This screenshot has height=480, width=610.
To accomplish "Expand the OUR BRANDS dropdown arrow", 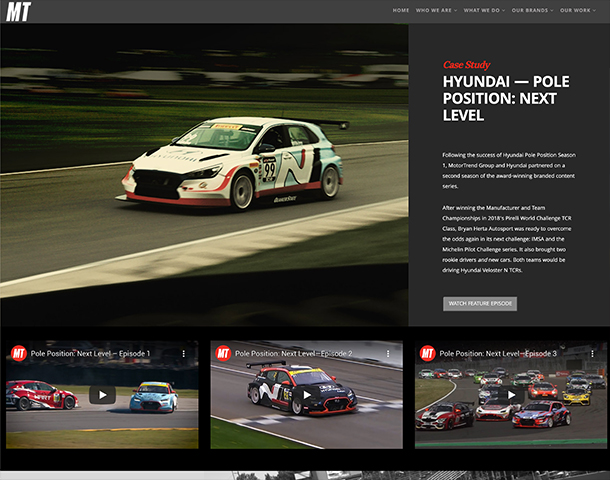I will tap(552, 11).
